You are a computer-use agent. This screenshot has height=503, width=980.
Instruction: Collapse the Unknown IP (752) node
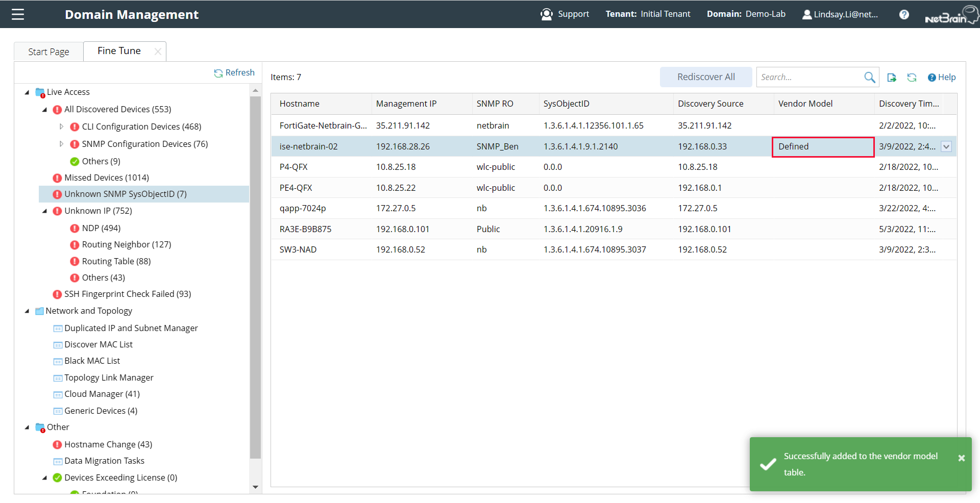44,211
